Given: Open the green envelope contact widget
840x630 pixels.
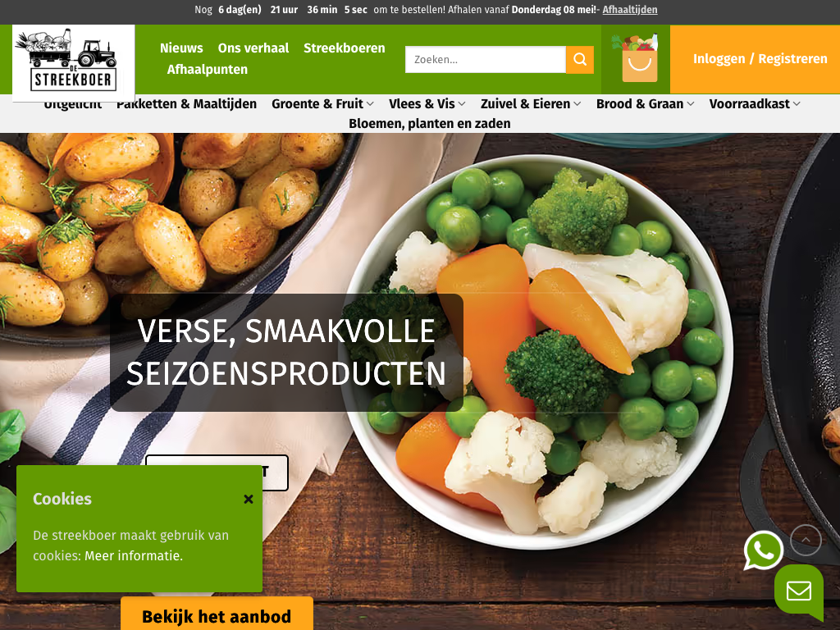Looking at the screenshot, I should 799,592.
